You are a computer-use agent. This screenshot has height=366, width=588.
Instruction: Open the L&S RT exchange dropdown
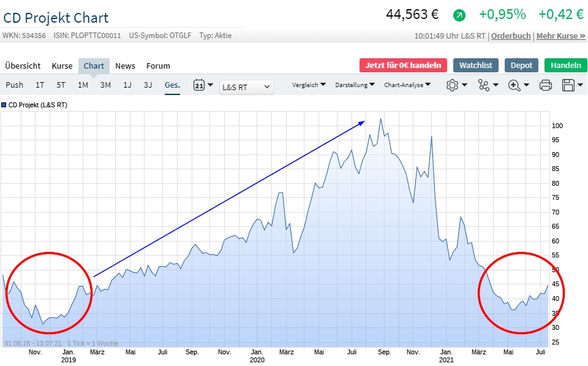pos(246,87)
